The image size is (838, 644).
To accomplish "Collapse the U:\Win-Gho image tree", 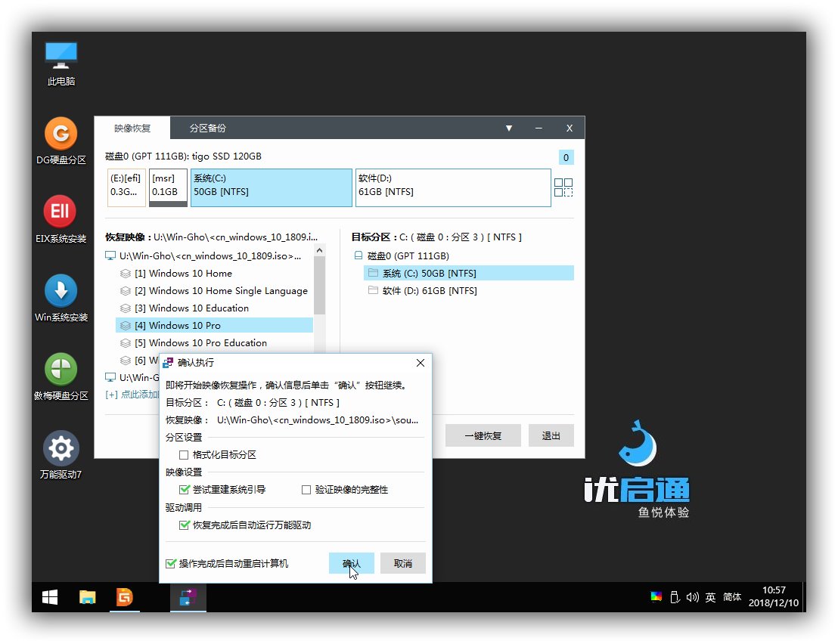I will pos(111,257).
